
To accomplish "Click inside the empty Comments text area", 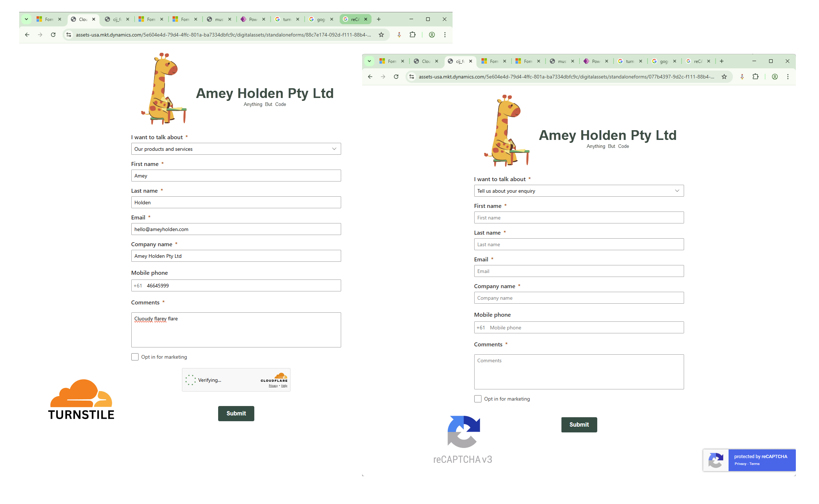I will click(x=579, y=372).
